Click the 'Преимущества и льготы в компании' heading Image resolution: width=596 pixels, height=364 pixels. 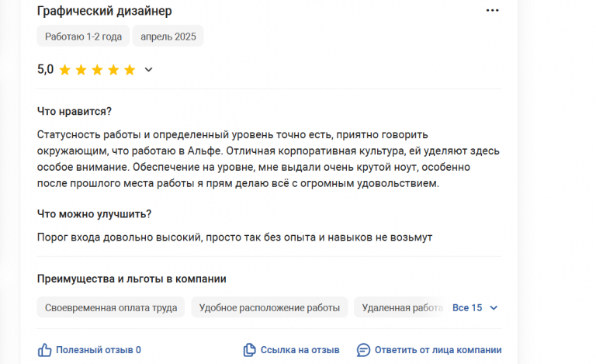tap(131, 279)
